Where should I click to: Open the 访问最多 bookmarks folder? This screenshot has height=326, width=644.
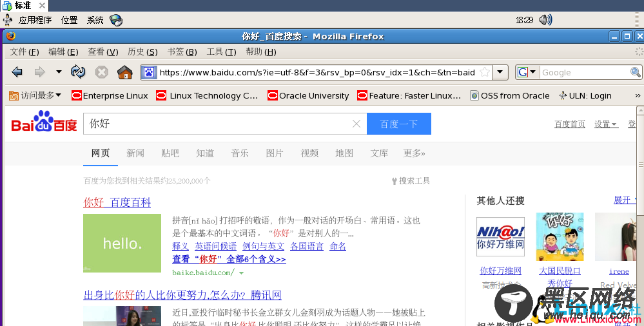35,95
